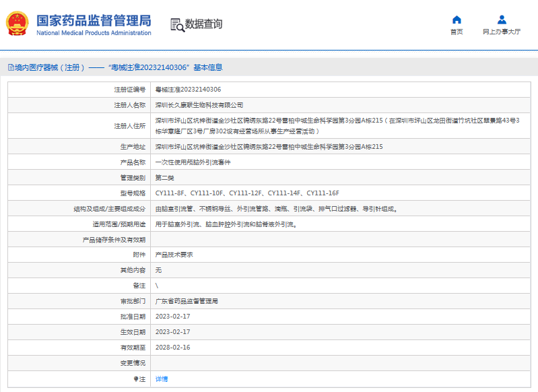The height and width of the screenshot is (392, 538).
Task: Click the backslash value in 备注 row
Action: pyautogui.click(x=157, y=286)
